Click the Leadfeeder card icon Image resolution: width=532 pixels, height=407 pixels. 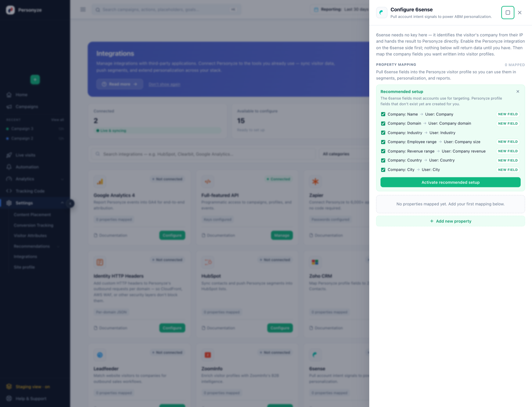100,355
